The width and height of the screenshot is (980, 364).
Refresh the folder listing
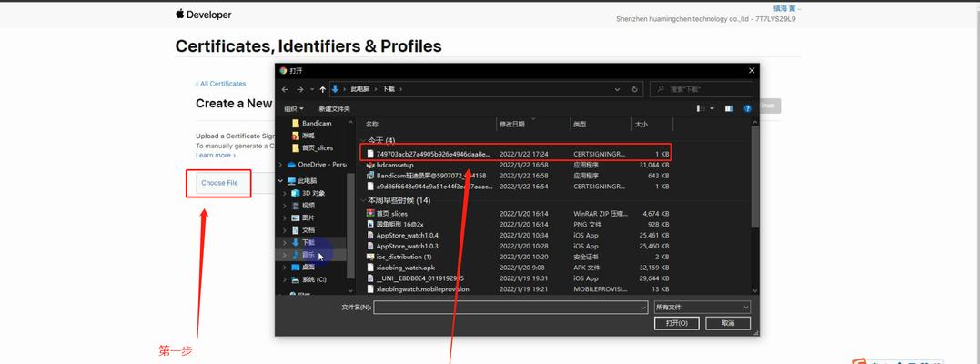coord(634,89)
